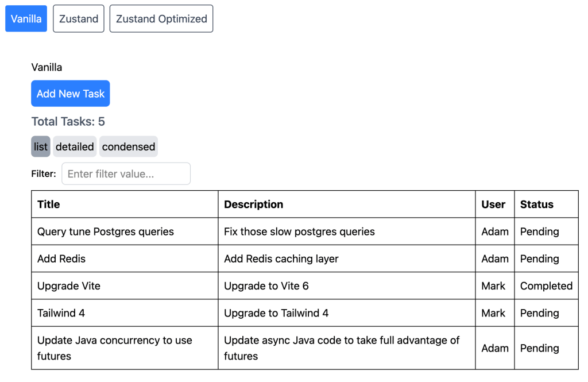Screen dimensions: 588x382
Task: Click the Title column header
Action: [x=49, y=204]
